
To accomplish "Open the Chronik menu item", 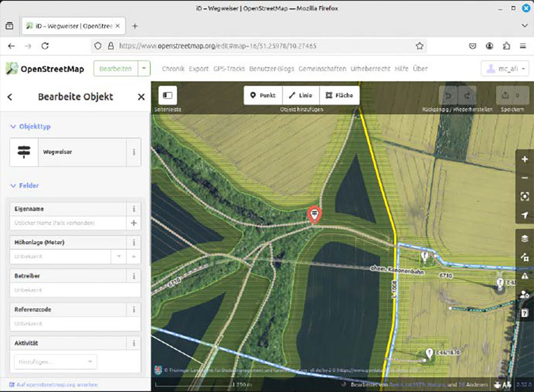I will tap(173, 68).
